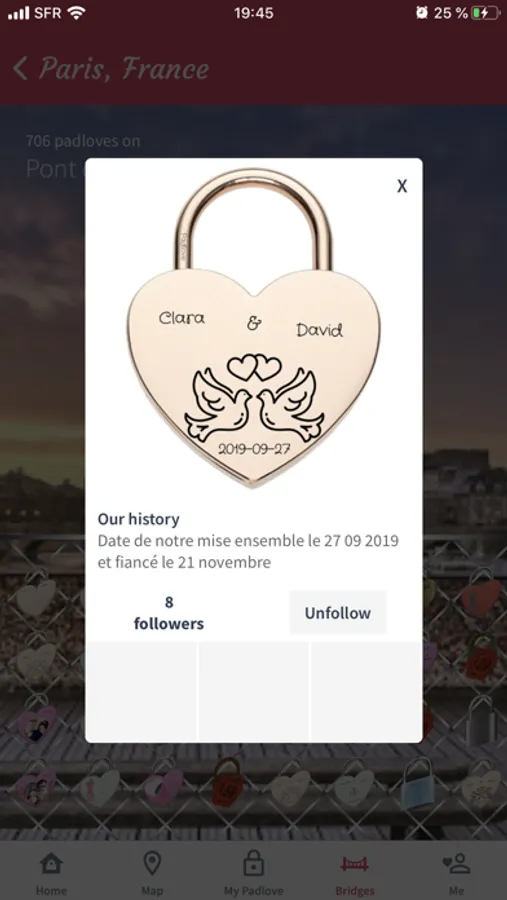The height and width of the screenshot is (900, 507).
Task: Open the Home tab icon
Action: (x=51, y=863)
